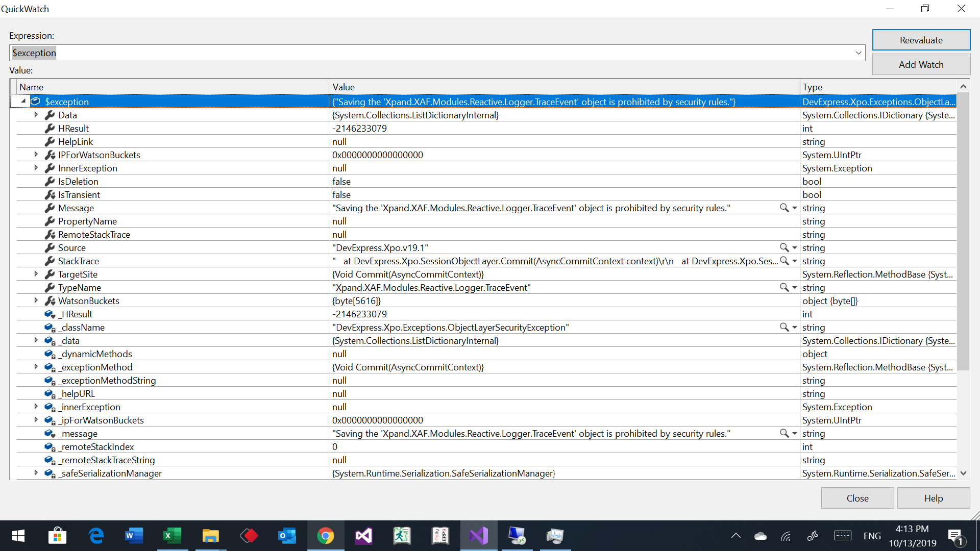Expand the TargetSite node
The height and width of the screenshot is (551, 980).
coord(36,274)
